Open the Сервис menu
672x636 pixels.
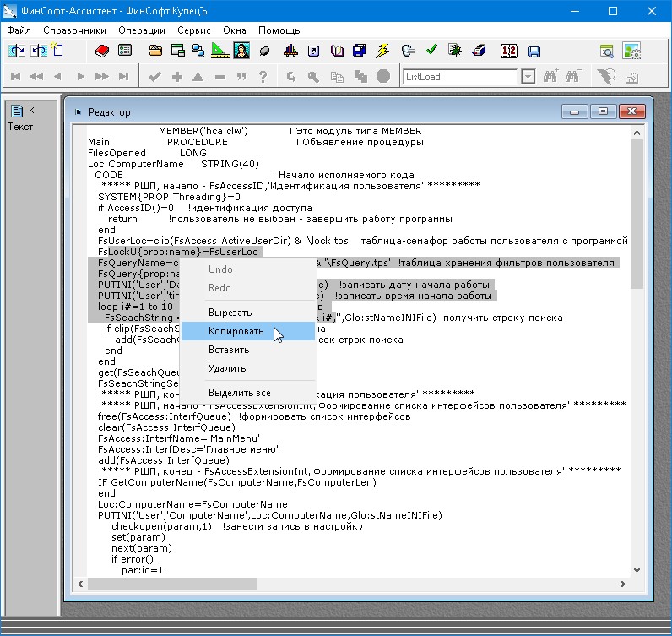[x=194, y=30]
